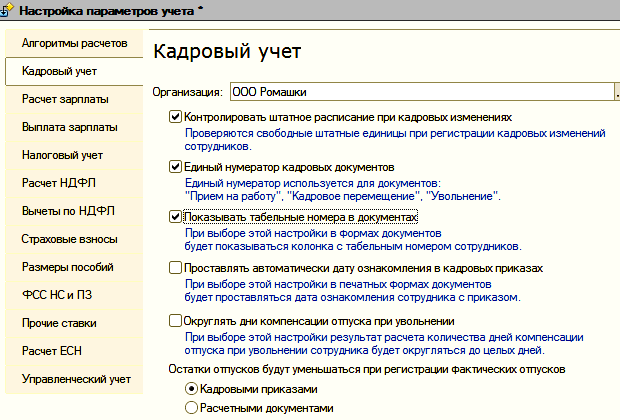The image size is (620, 420).
Task: Enable Проставлять автоматически дату ознакомления checkbox
Action: point(175,268)
